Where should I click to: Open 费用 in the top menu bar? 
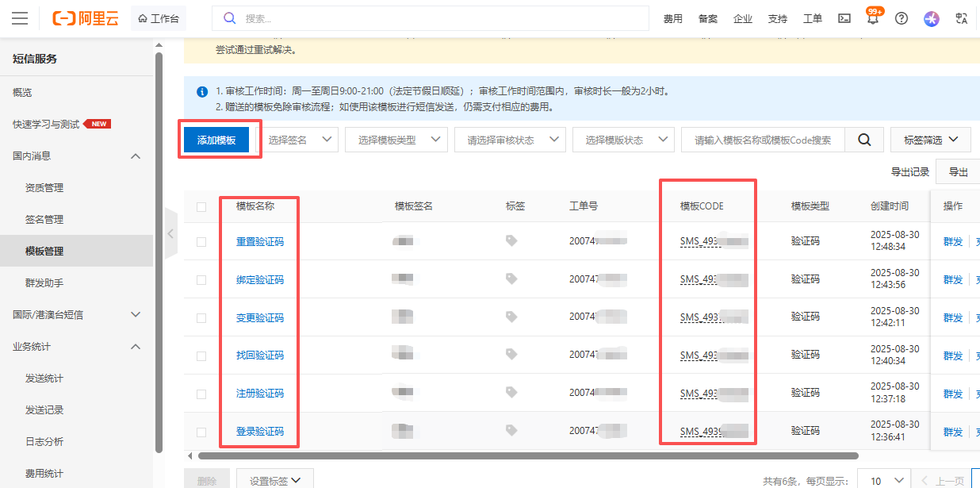672,18
